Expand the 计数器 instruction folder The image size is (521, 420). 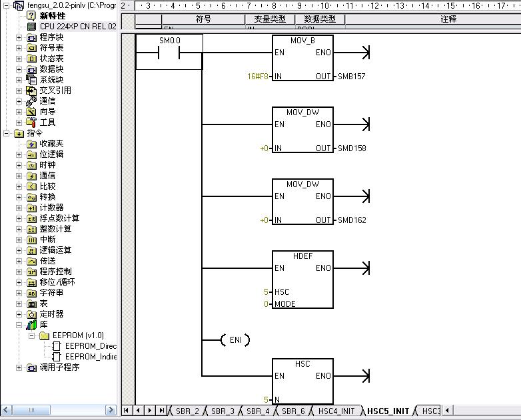tap(19, 208)
